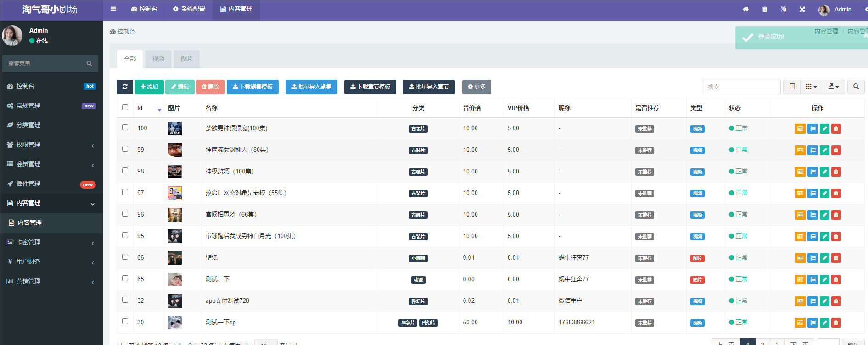Click the magnifier search button beside export
Image resolution: width=868 pixels, height=345 pixels.
[856, 87]
